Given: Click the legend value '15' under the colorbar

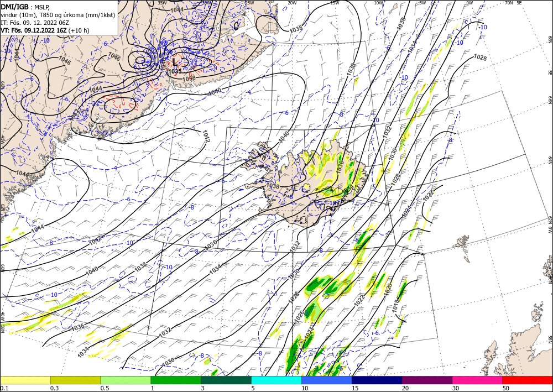Looking at the screenshot, I should (355, 388).
